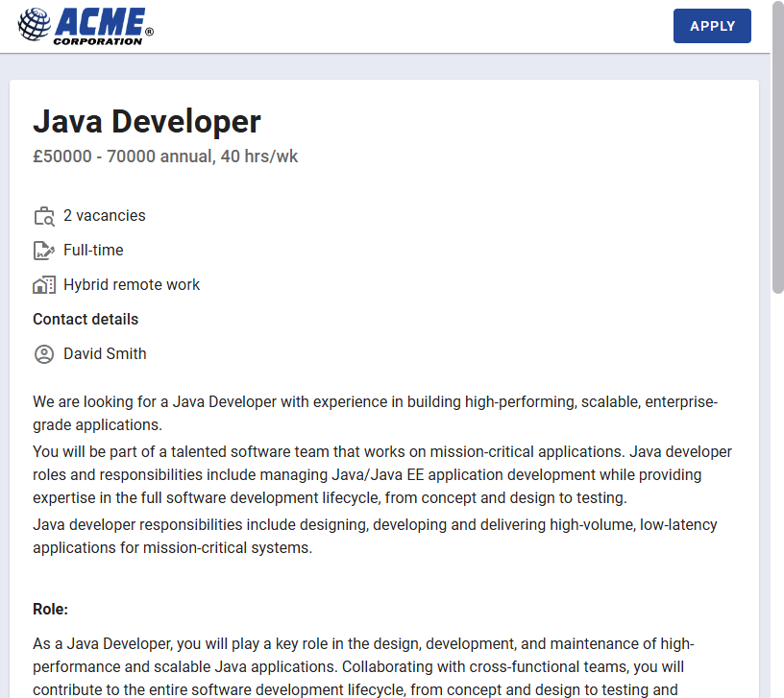Click the David Smith contact name

(105, 354)
